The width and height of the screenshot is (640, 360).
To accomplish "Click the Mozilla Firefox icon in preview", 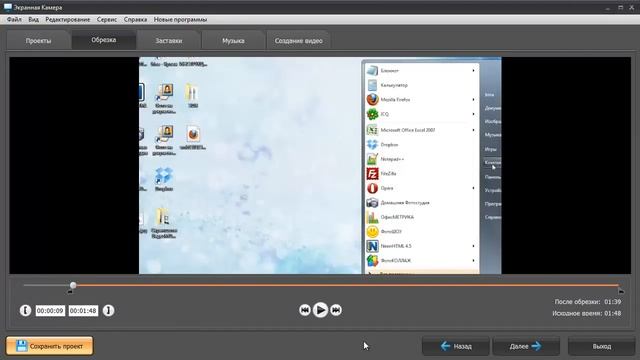I will 372,100.
